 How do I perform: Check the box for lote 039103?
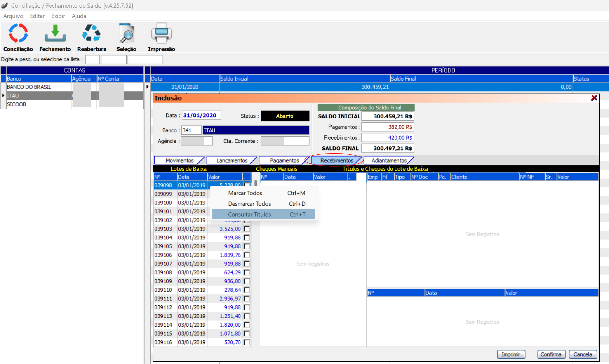coord(247,229)
